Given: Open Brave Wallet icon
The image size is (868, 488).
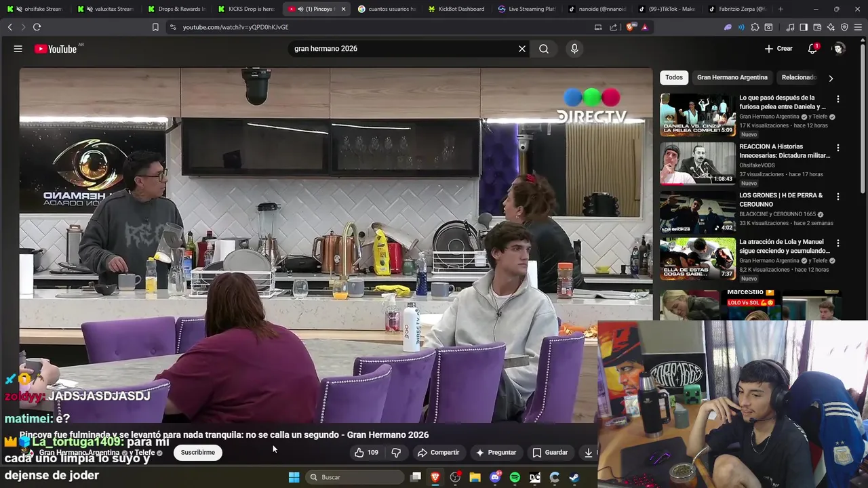Looking at the screenshot, I should 817,27.
